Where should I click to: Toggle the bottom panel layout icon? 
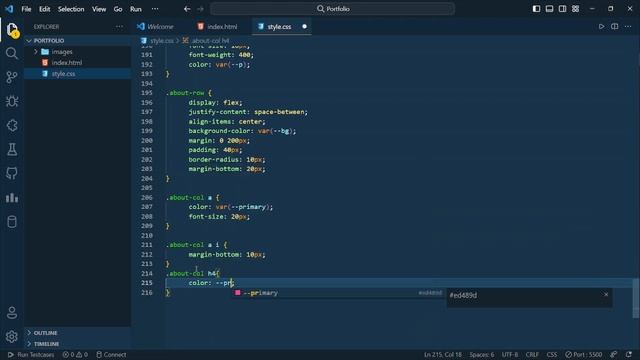click(549, 9)
